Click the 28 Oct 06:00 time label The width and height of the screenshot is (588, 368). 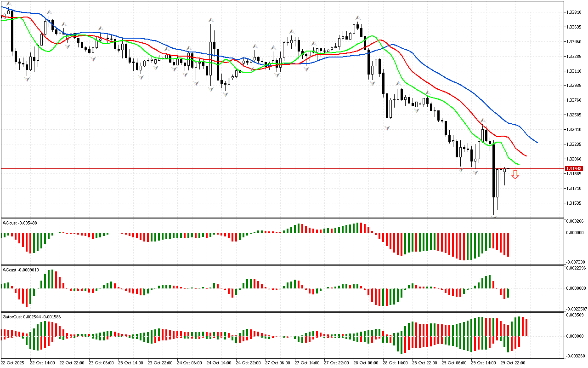click(366, 362)
